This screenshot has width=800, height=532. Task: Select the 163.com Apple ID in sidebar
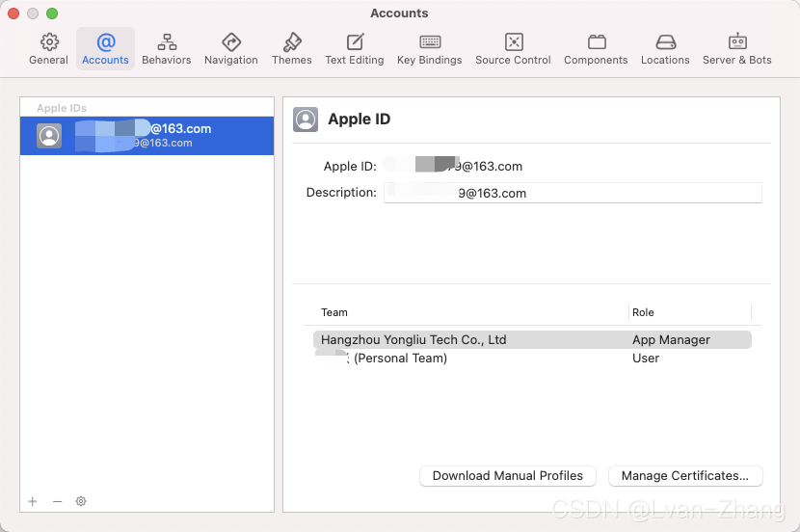click(x=147, y=136)
